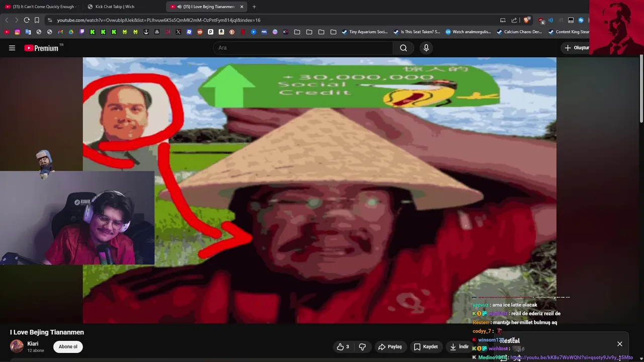644x362 pixels.
Task: Open the Instagram bookmark
Action: [x=17, y=32]
